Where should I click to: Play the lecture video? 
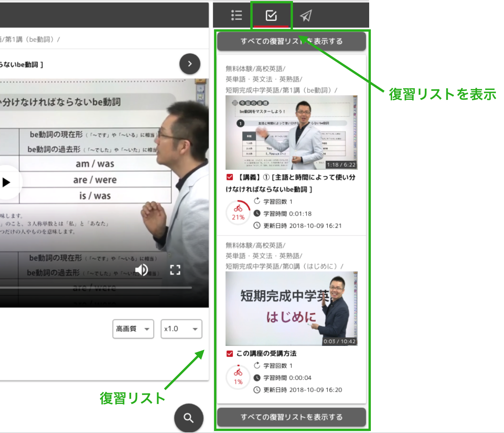(x=6, y=182)
